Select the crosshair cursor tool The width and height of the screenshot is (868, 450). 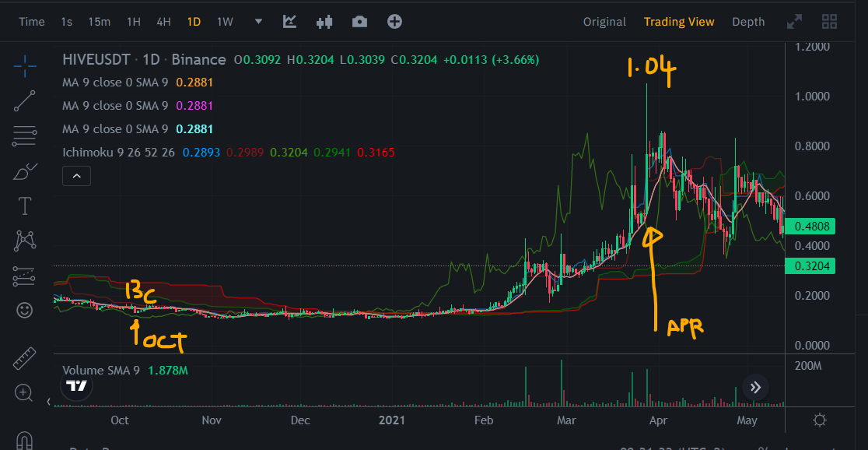25,66
